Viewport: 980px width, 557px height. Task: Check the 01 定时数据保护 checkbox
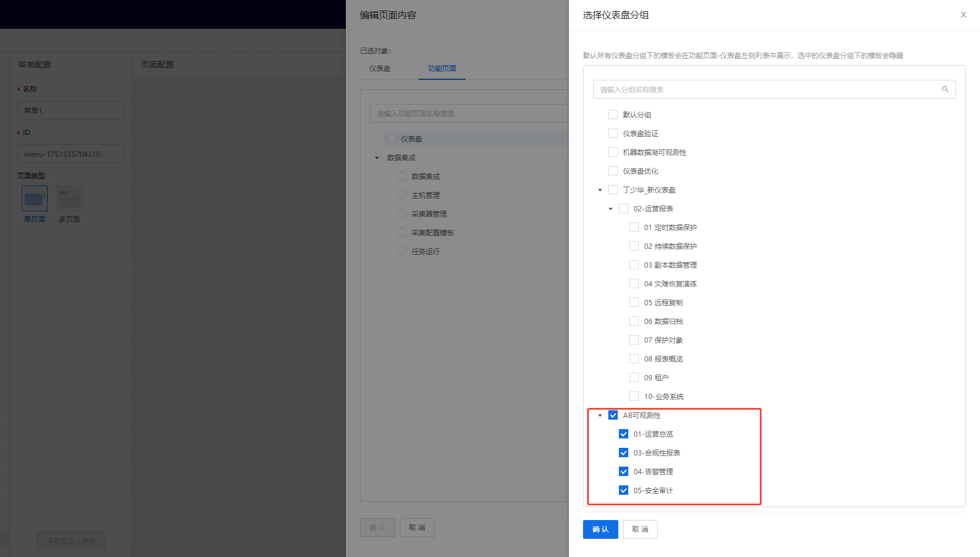pos(634,227)
